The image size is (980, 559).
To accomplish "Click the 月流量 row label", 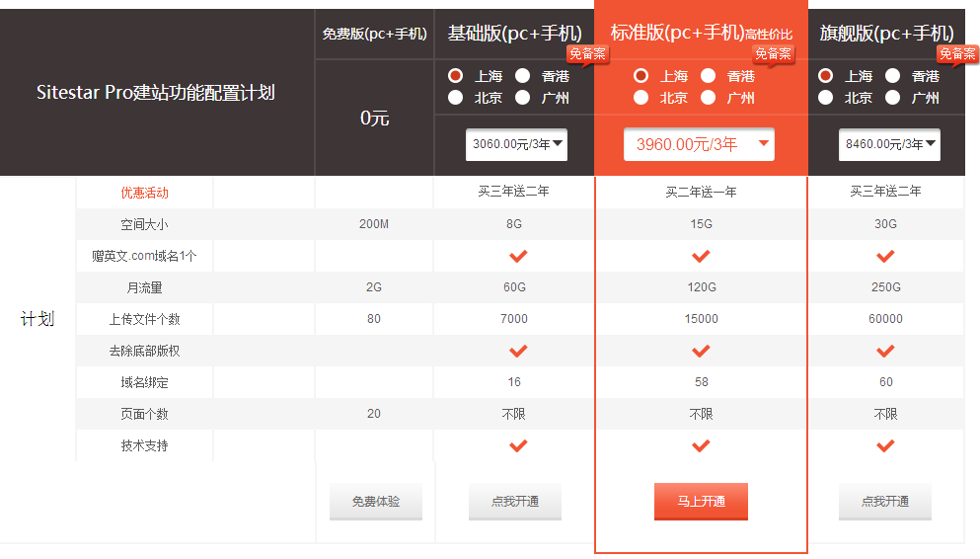I will click(144, 287).
